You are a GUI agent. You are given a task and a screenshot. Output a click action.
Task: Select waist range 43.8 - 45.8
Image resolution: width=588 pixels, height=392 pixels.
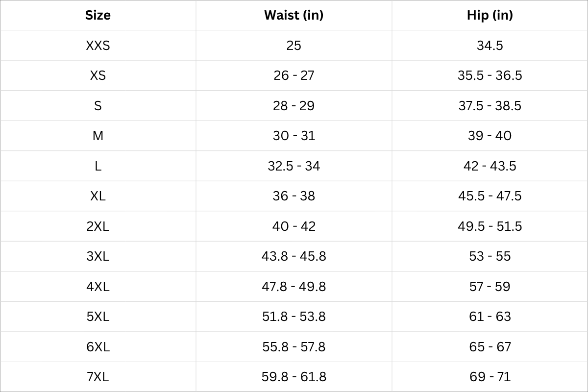pos(294,256)
